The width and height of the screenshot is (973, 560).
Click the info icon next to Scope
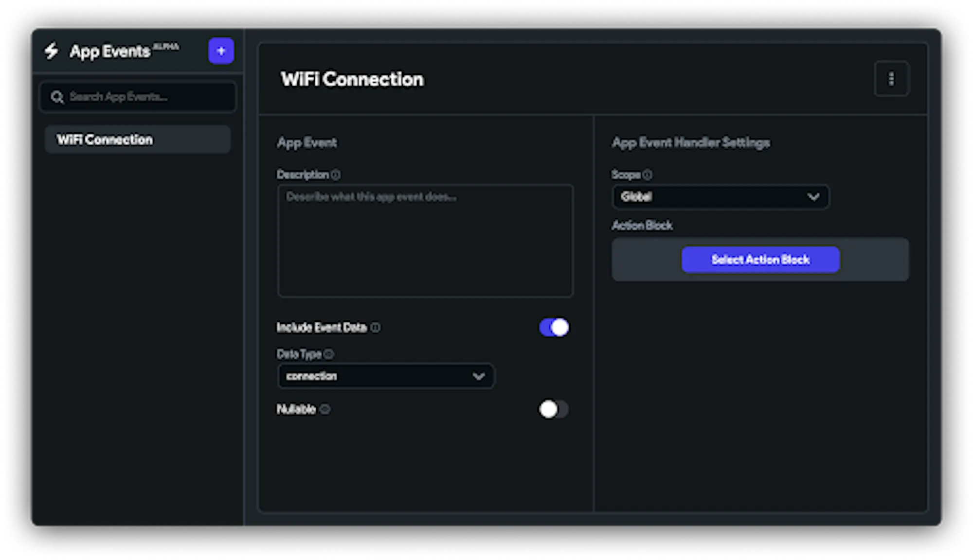(647, 175)
